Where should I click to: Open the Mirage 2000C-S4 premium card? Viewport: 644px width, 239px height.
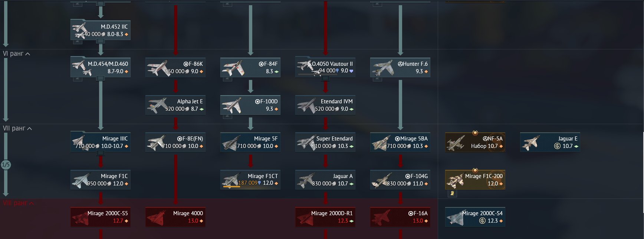pyautogui.click(x=475, y=217)
